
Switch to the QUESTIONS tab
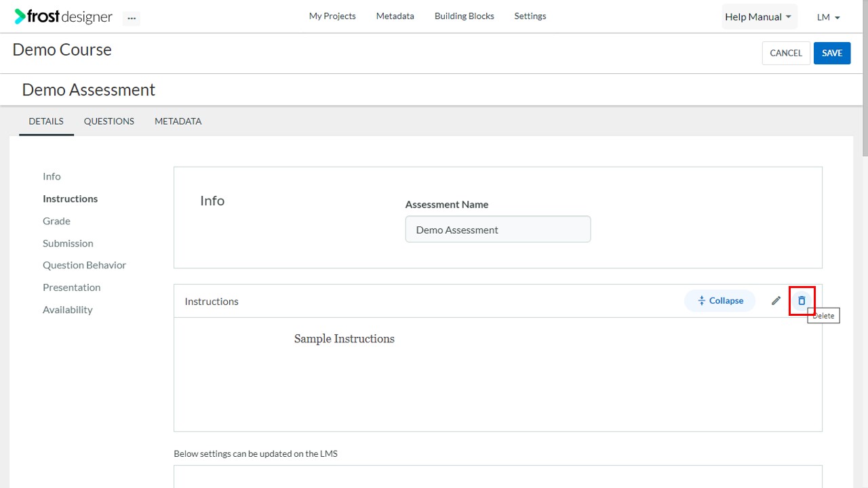click(x=109, y=121)
